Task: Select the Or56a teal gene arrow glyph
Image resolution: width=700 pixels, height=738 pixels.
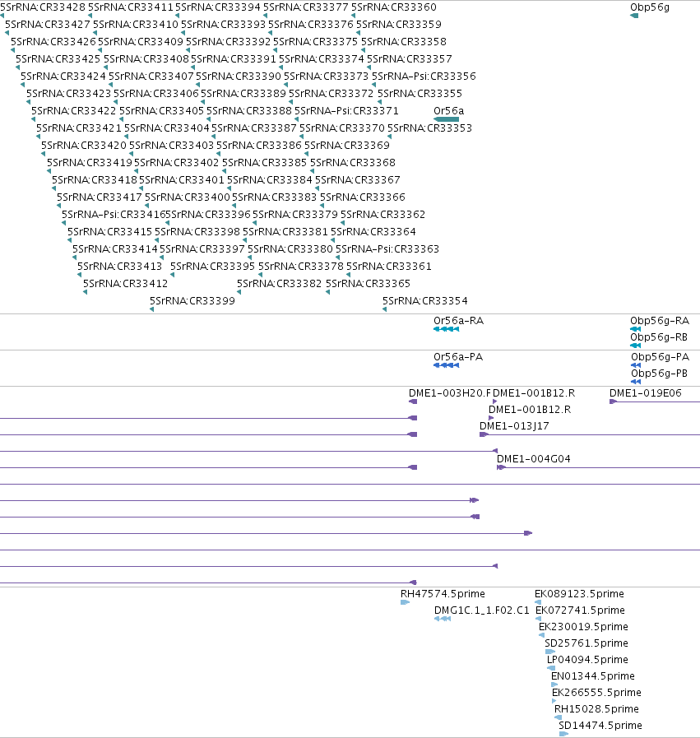Action: 446,119
